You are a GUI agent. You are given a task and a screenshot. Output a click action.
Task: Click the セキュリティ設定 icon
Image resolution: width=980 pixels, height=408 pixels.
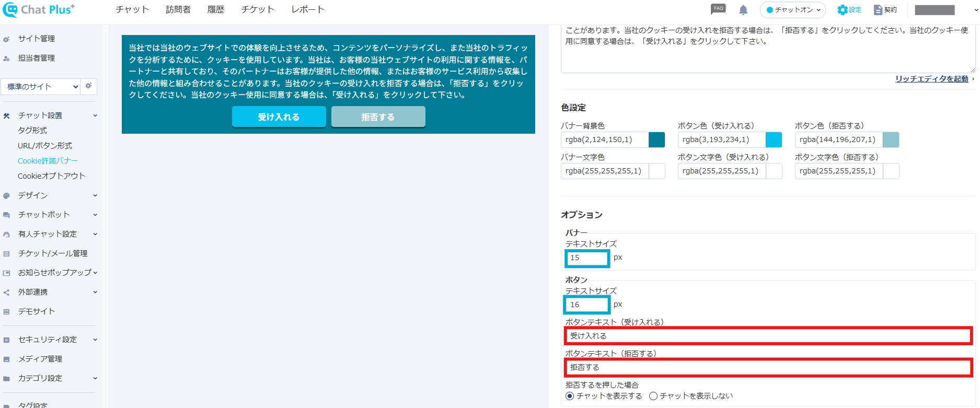(7, 340)
